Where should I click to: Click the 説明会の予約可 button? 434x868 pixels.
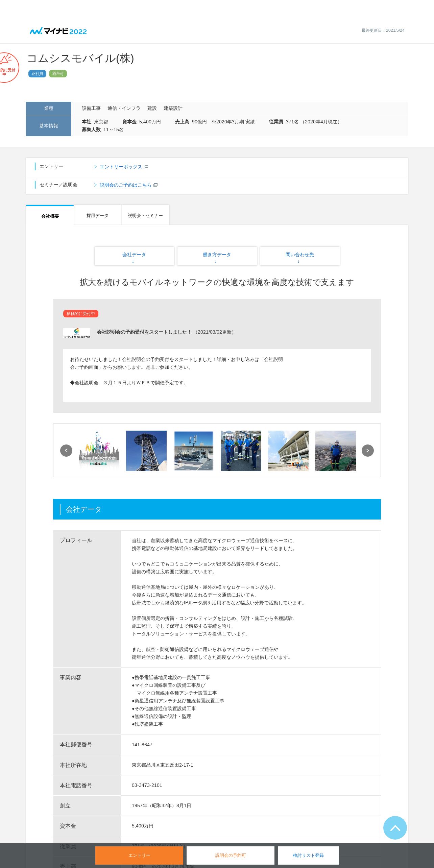[x=231, y=855]
